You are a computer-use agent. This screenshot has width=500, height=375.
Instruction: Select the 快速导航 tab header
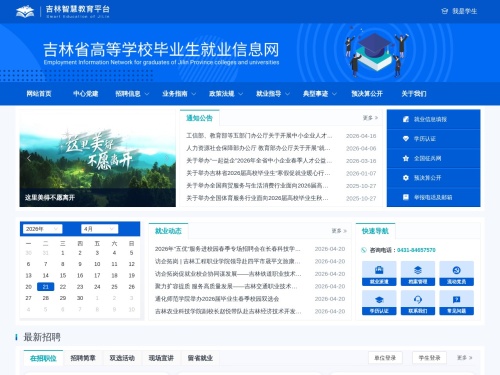[375, 231]
